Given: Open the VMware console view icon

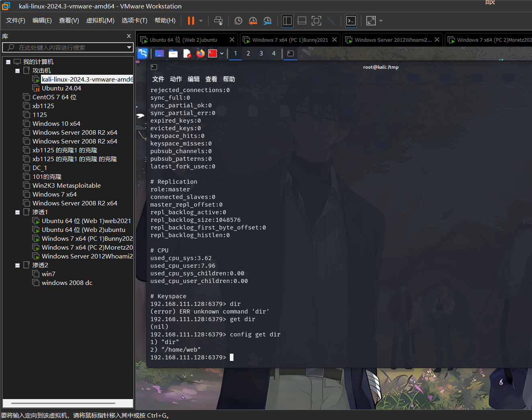Looking at the screenshot, I should point(351,21).
